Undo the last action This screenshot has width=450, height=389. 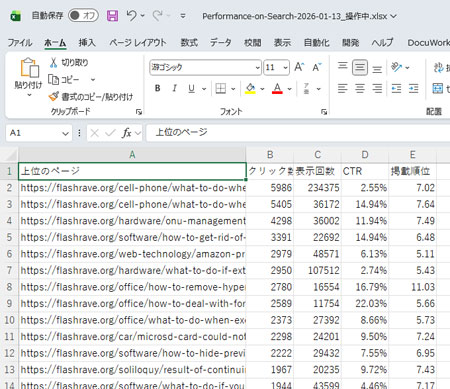point(131,15)
